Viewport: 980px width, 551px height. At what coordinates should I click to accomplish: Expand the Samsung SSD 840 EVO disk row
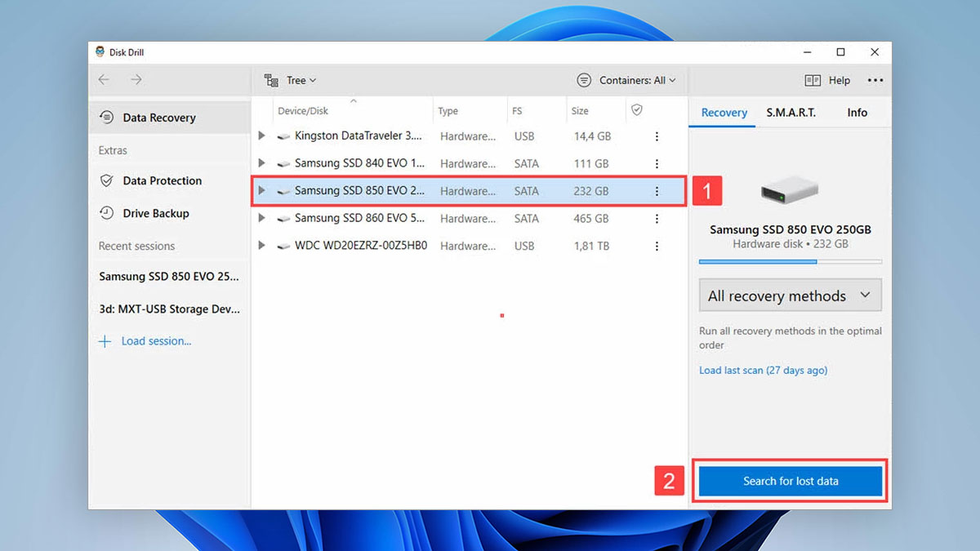[261, 163]
